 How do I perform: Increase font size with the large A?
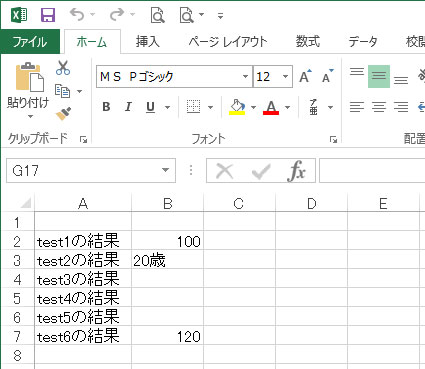click(x=305, y=76)
